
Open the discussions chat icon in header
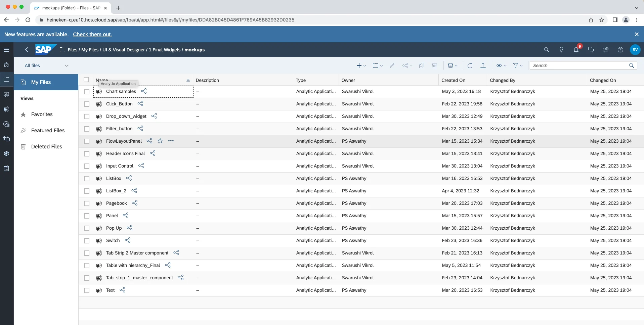click(x=591, y=50)
